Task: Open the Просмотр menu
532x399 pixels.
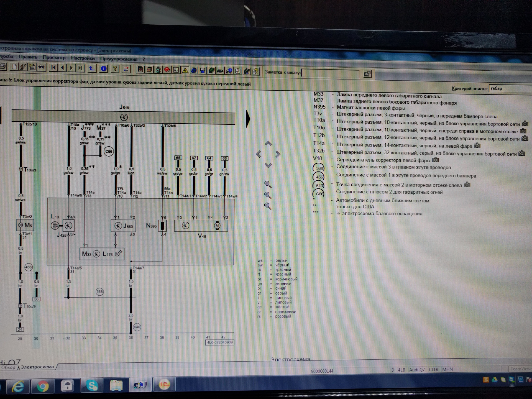Action: [54, 57]
